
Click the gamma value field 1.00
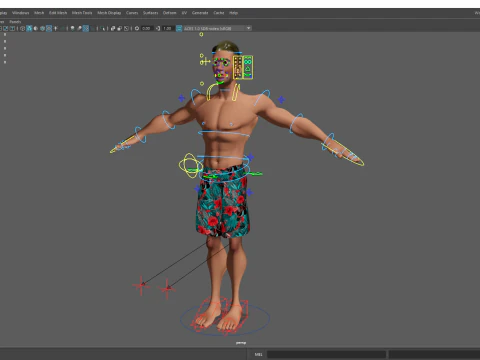point(167,28)
